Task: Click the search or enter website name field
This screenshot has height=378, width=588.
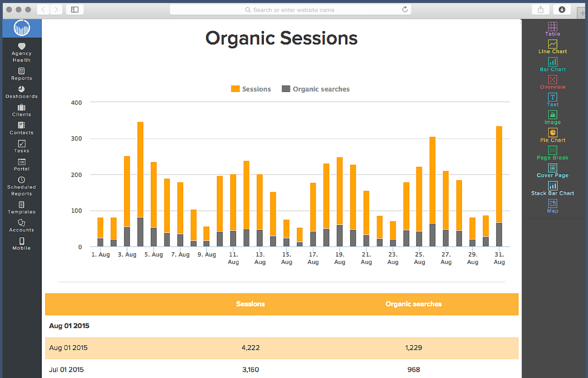Action: tap(290, 10)
